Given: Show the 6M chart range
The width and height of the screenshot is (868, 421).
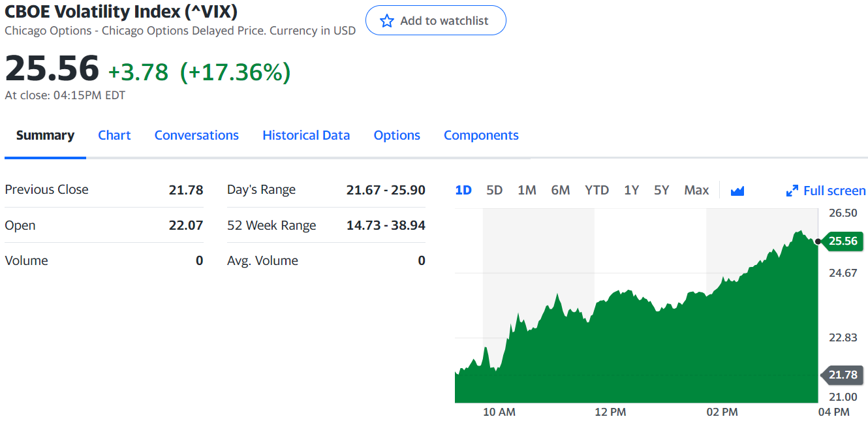Looking at the screenshot, I should (x=561, y=190).
